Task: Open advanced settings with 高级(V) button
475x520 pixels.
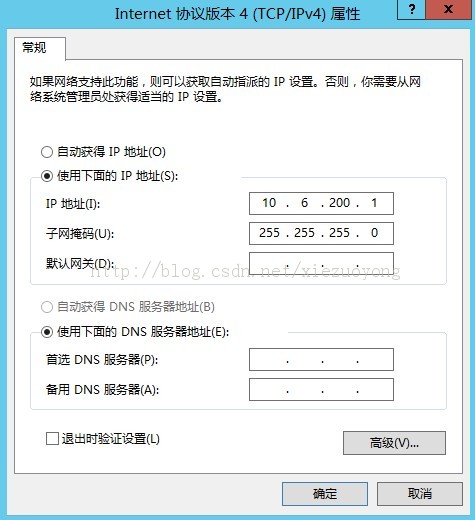Action: point(394,443)
